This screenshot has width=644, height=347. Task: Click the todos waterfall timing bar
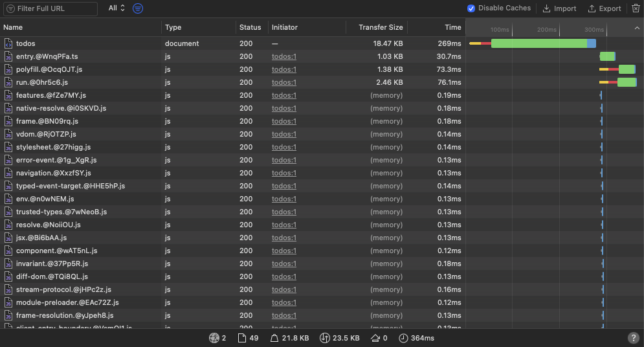(532, 43)
